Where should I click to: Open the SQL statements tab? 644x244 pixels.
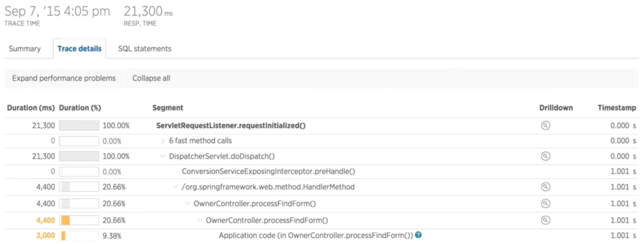pyautogui.click(x=145, y=48)
